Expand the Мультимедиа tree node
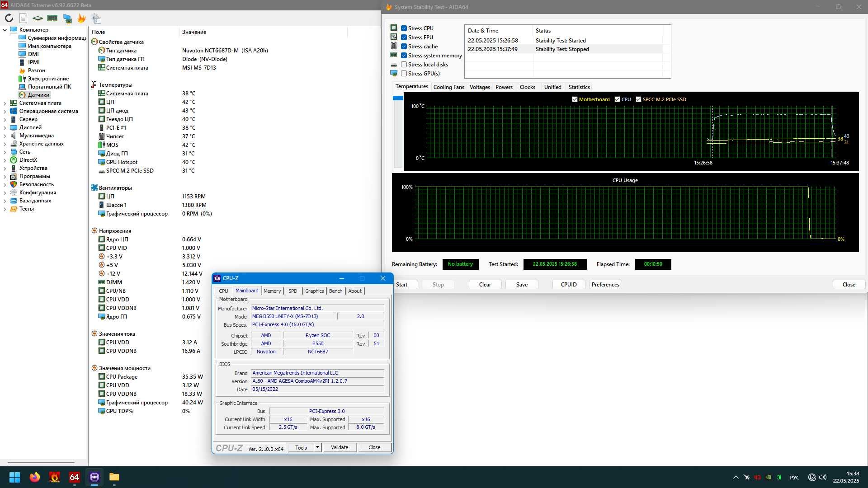Viewport: 868px width, 488px height. (5, 136)
